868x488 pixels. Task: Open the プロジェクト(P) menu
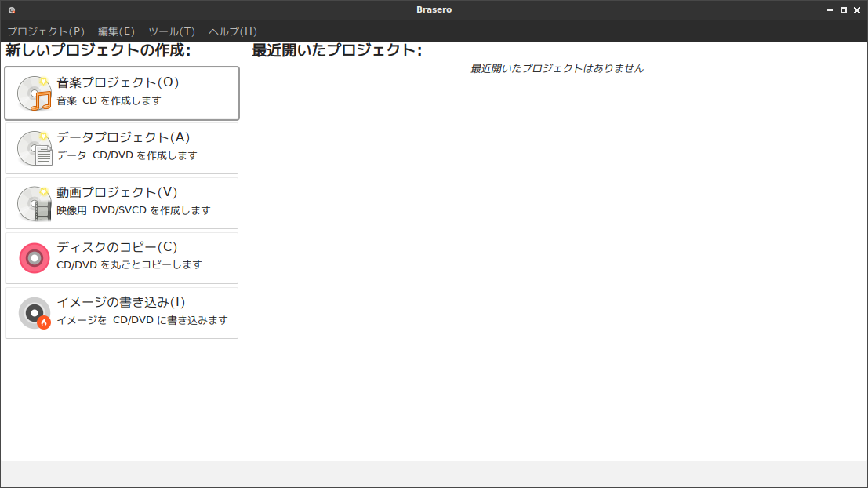pyautogui.click(x=46, y=31)
